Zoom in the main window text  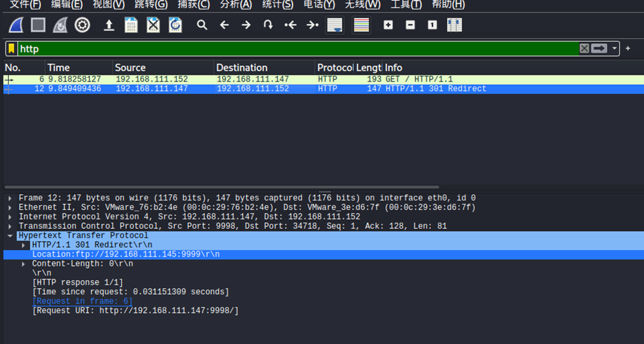point(388,25)
